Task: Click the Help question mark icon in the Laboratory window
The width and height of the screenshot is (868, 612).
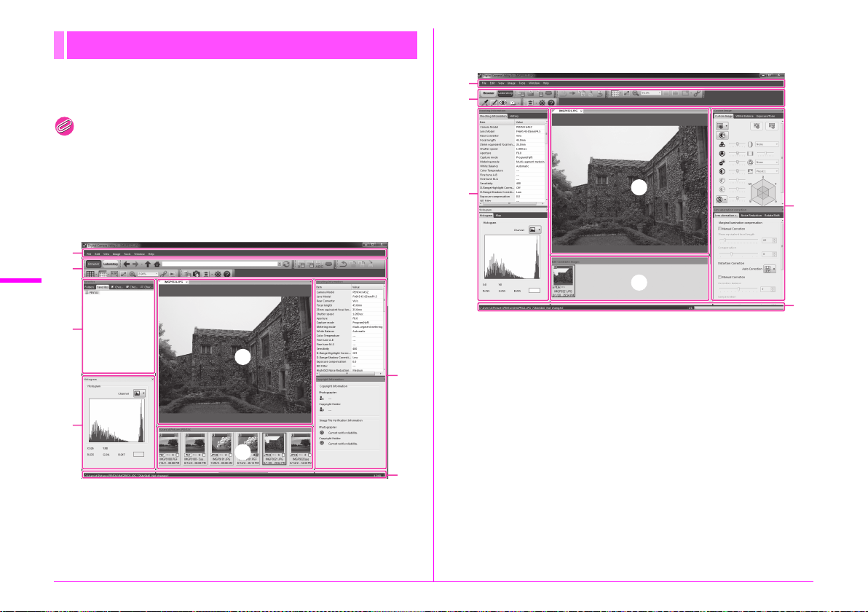Action: [551, 103]
